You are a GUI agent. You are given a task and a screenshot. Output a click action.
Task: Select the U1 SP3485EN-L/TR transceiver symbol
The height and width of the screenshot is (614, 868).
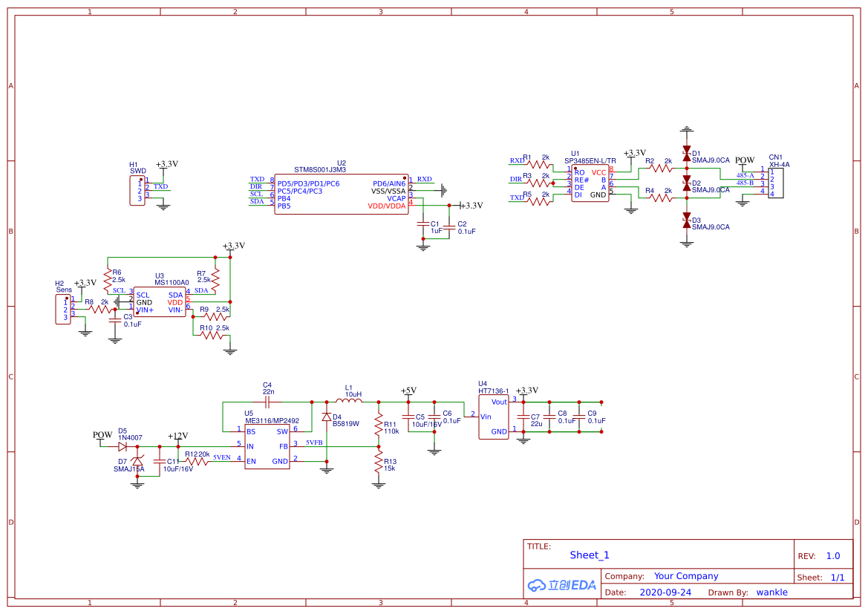590,183
